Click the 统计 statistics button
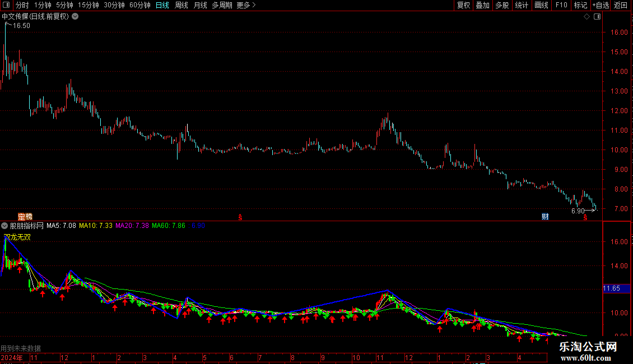The image size is (633, 364). 522,5
